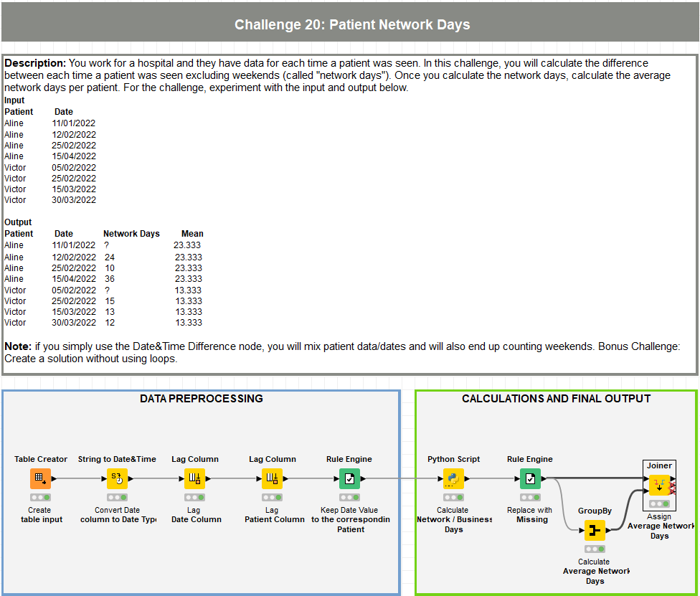Click the Joiner node icon
Screen dimensions: 700x596
[659, 485]
